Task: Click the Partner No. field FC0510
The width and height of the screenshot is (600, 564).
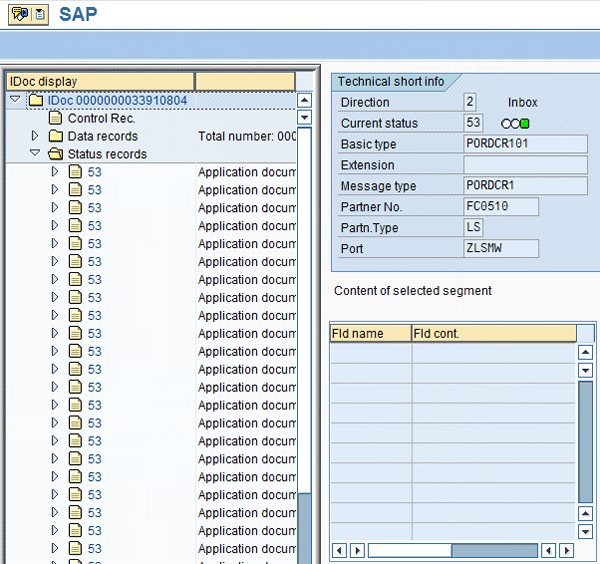Action: (x=500, y=207)
